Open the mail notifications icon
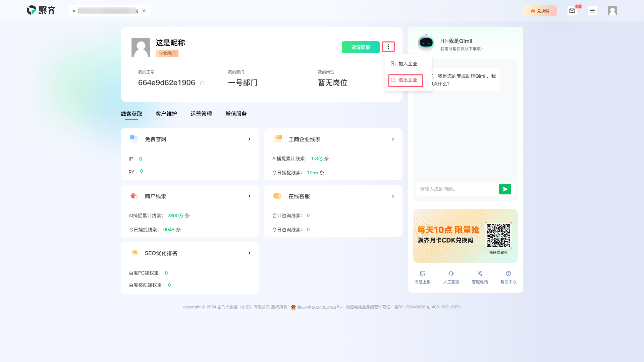Screen dimensions: 644x362 click(x=572, y=11)
